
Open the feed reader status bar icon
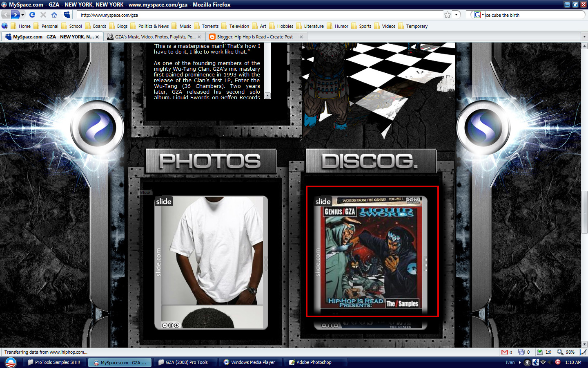(521, 352)
